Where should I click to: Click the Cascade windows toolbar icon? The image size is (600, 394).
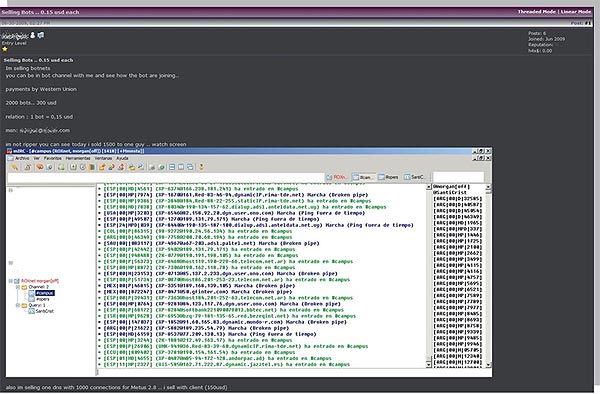click(x=190, y=167)
